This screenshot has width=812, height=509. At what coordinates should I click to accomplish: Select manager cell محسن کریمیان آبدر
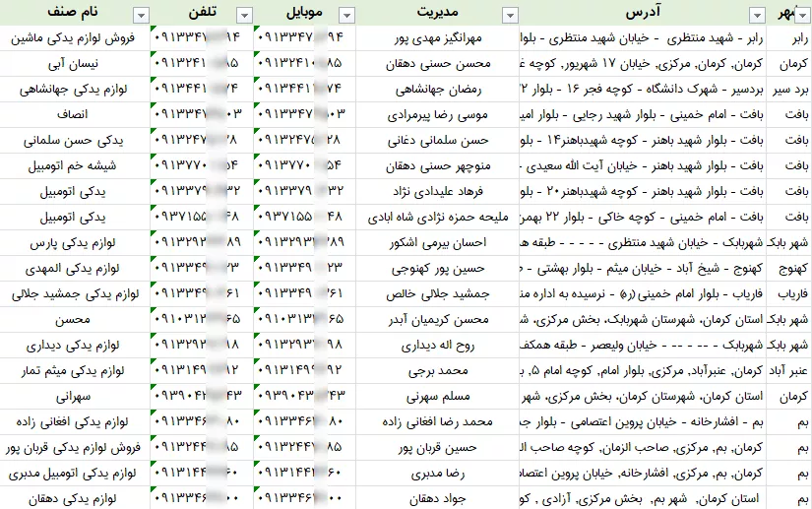[438, 320]
